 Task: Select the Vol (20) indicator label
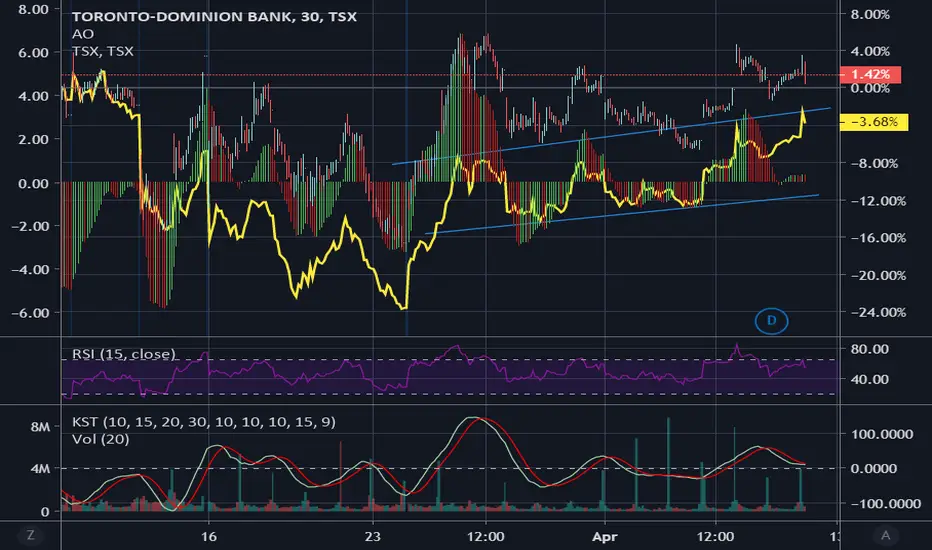[x=100, y=439]
